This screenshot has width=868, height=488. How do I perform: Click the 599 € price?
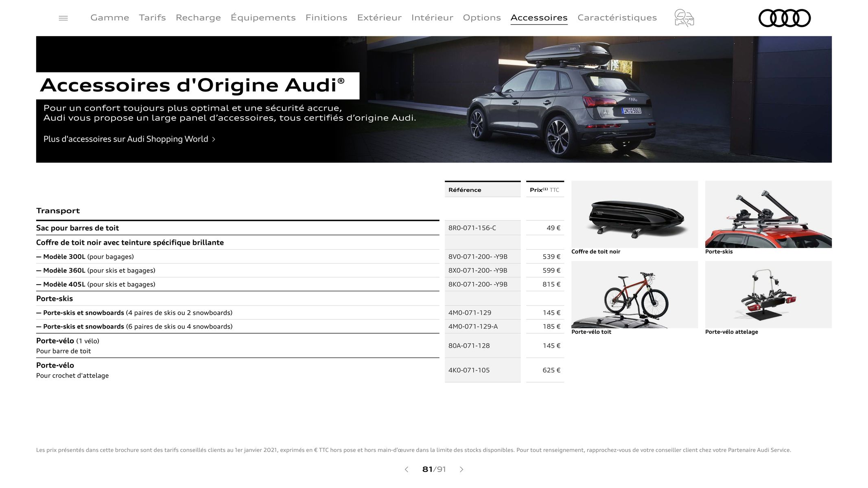click(551, 270)
